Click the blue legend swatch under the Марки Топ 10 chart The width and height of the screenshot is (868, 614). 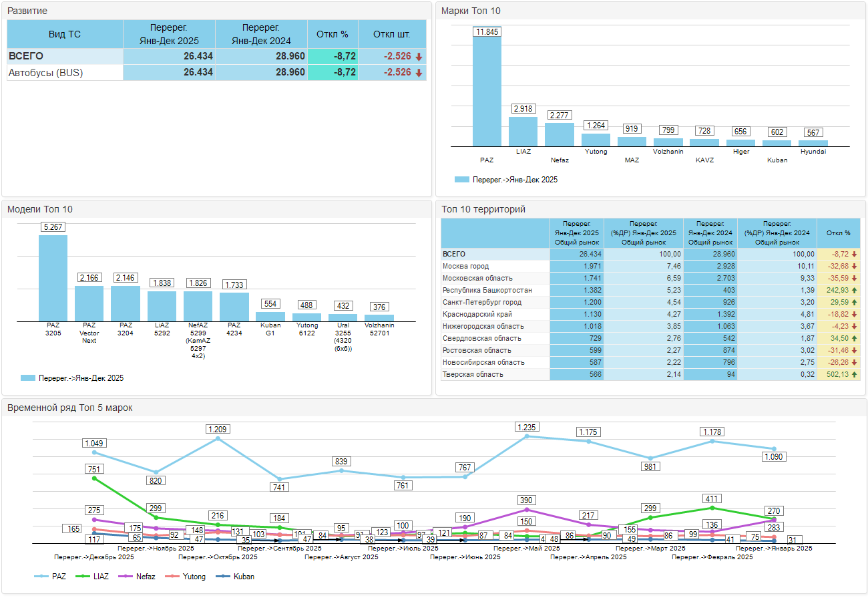[461, 180]
